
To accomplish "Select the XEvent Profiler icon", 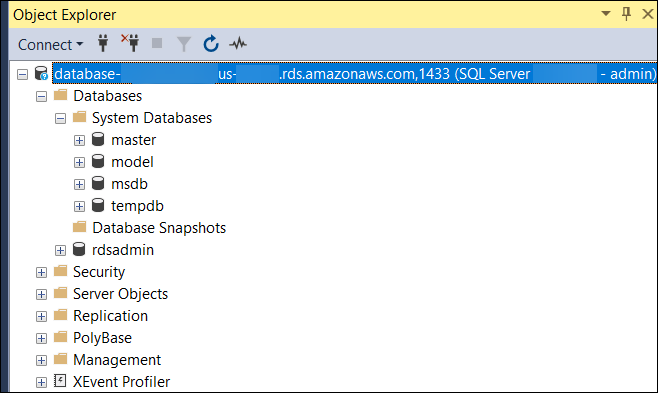I will tap(60, 381).
